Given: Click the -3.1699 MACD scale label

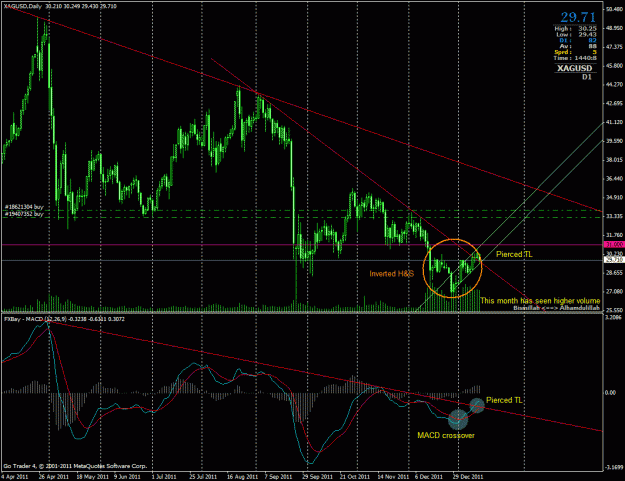Looking at the screenshot, I should tap(614, 467).
